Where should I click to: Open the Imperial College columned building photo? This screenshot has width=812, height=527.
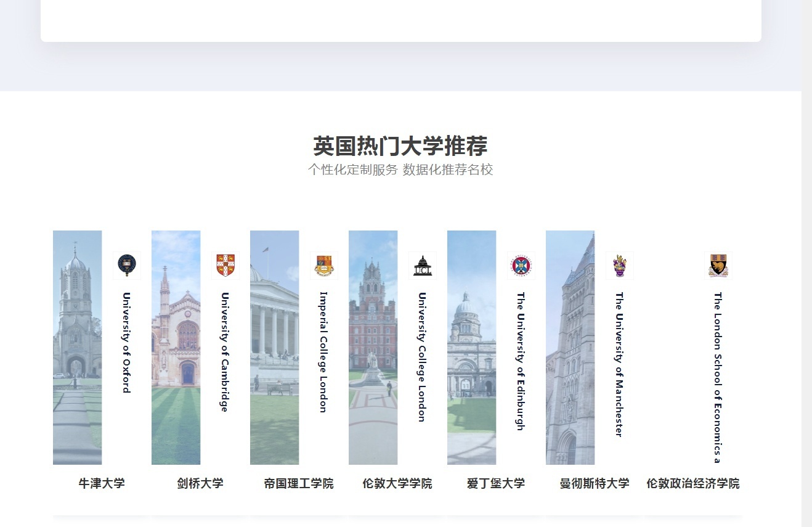[x=275, y=348]
